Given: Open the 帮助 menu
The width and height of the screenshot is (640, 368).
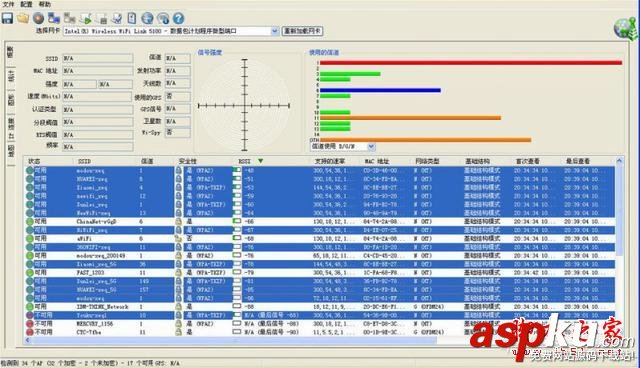Looking at the screenshot, I should (x=44, y=4).
